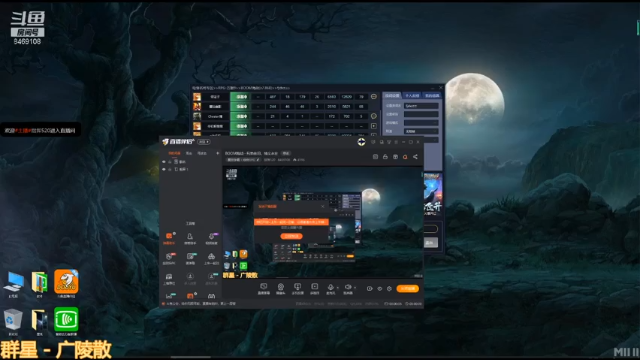The height and width of the screenshot is (360, 640).
Task: Select the first orange tool icon in the toolbox grid
Action: pos(169,236)
